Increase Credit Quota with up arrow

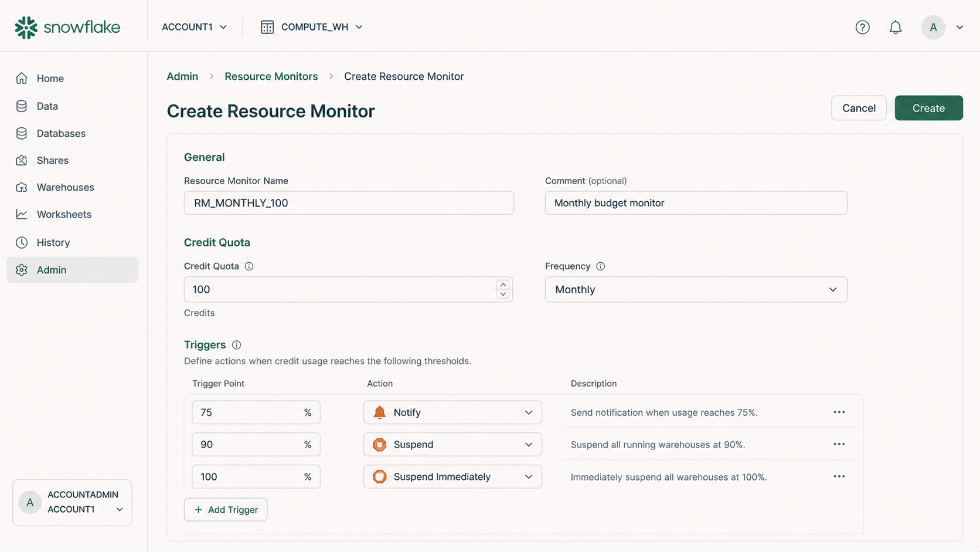click(503, 285)
